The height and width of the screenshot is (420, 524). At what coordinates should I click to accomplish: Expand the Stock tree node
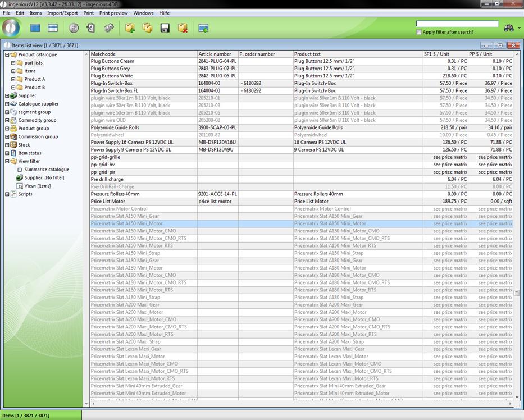(7, 145)
